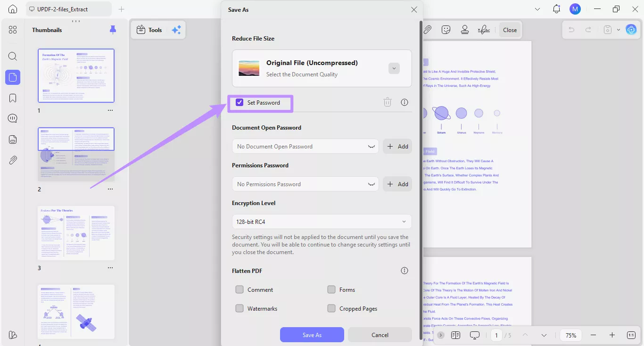The width and height of the screenshot is (644, 346).
Task: Enable flattening of Watermarks
Action: click(x=239, y=308)
